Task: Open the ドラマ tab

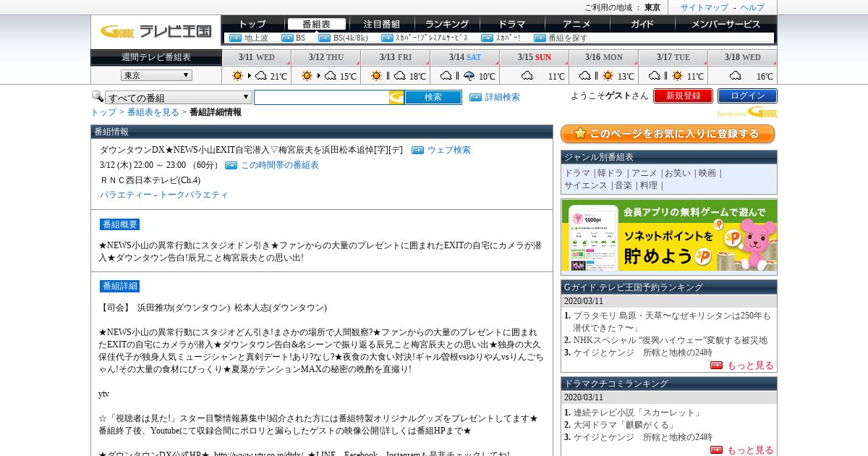Action: pos(512,24)
